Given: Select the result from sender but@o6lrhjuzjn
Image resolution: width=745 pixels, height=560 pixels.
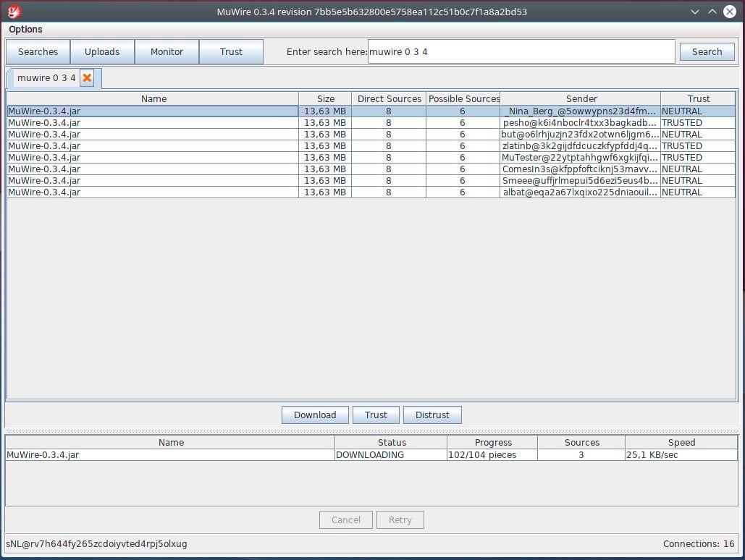Looking at the screenshot, I should 371,135.
